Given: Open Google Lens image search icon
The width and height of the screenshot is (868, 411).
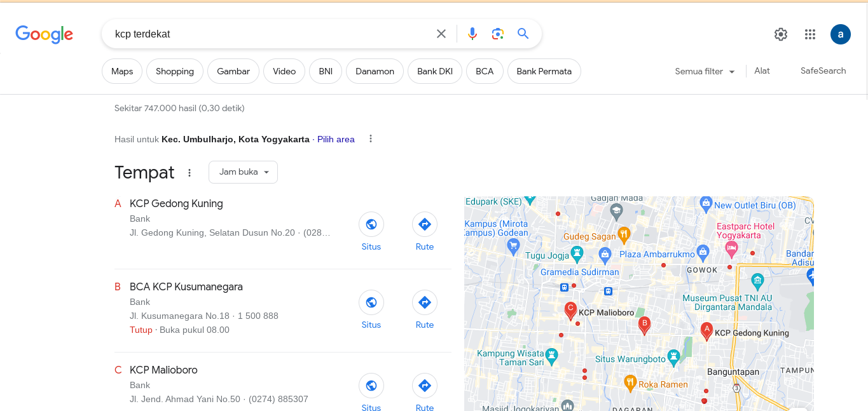Looking at the screenshot, I should (x=498, y=34).
